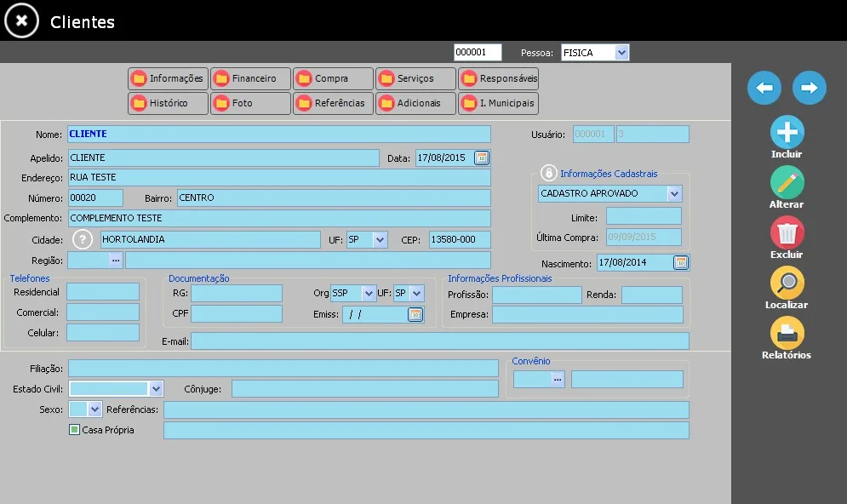This screenshot has height=504, width=847.
Task: Click the RG input field
Action: (x=237, y=294)
